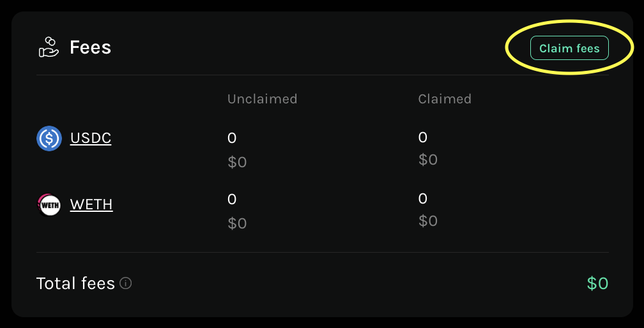Select the WETH claimed token amount
This screenshot has width=644, height=328.
click(x=422, y=198)
